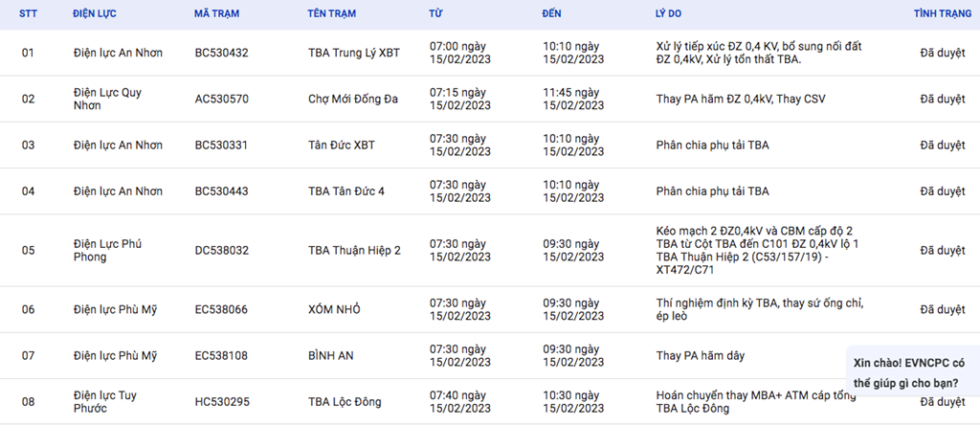Viewport: 980px width, 426px height.
Task: Select the row for XÓM NHỎ station
Action: click(x=490, y=309)
